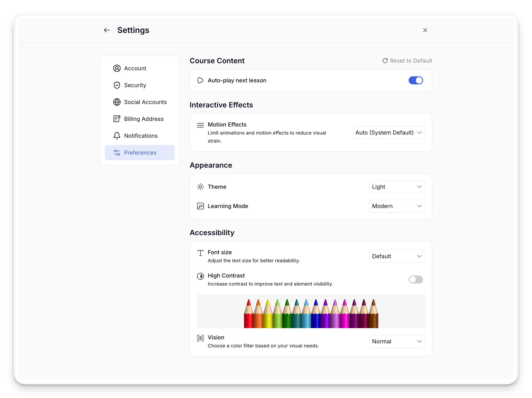Click the Font size T icon
The image size is (532, 398).
200,253
